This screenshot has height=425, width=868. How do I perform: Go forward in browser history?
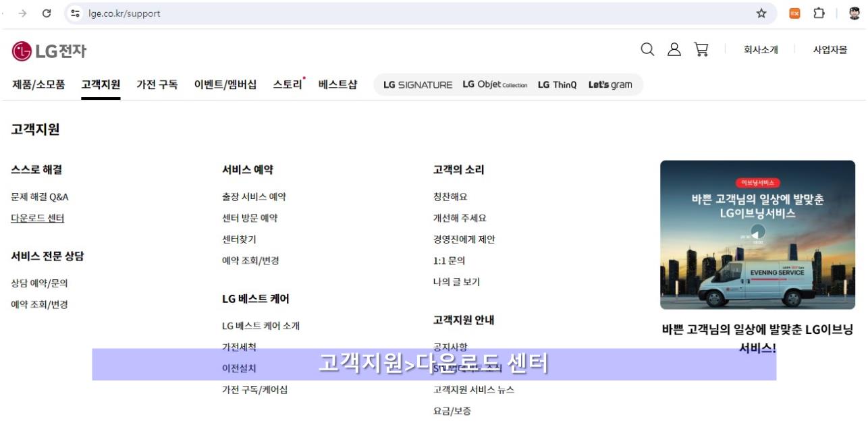(23, 13)
